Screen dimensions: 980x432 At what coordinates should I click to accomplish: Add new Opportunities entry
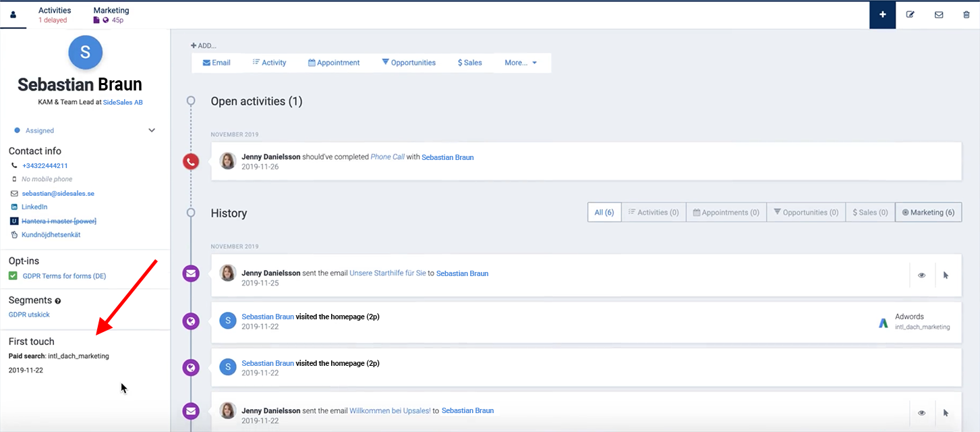[x=409, y=63]
